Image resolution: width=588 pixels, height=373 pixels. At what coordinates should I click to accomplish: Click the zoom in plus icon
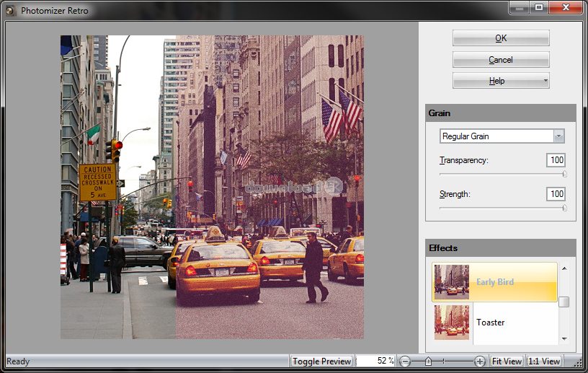(x=480, y=361)
